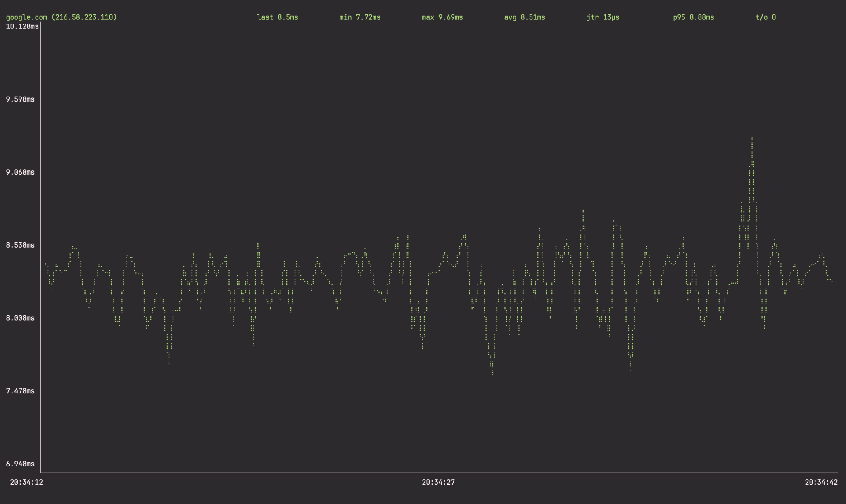
Task: Click the 8.538ms y-axis label
Action: [20, 245]
